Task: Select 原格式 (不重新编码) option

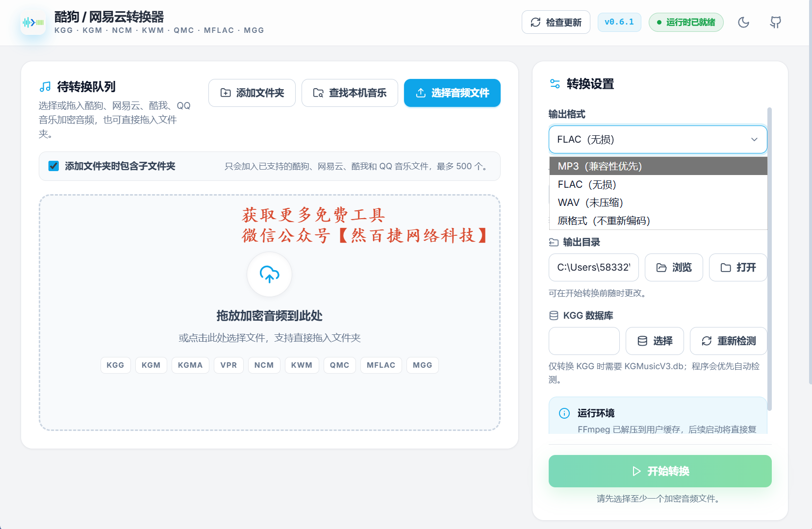Action: 658,221
